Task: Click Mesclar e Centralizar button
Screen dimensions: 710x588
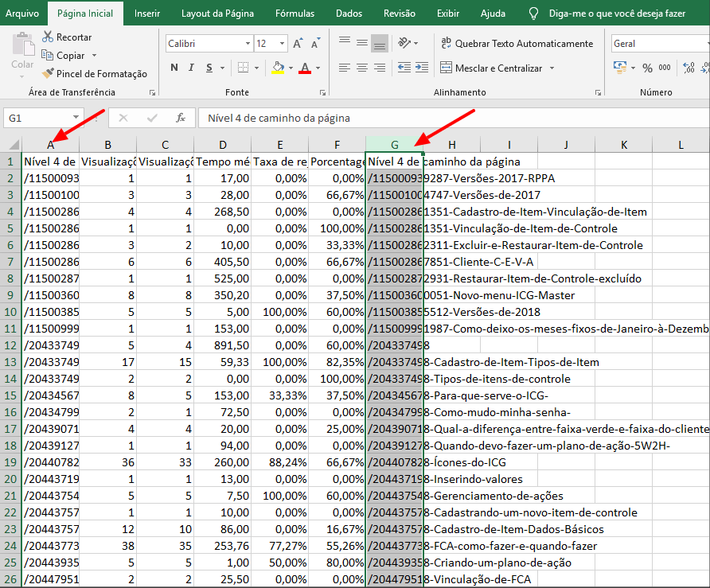Action: point(491,68)
